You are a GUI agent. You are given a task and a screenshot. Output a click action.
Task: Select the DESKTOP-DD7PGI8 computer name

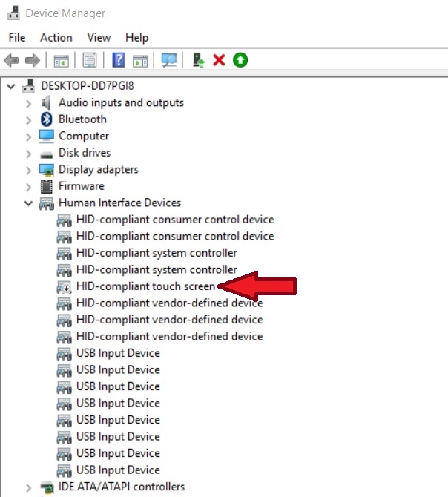tap(88, 86)
